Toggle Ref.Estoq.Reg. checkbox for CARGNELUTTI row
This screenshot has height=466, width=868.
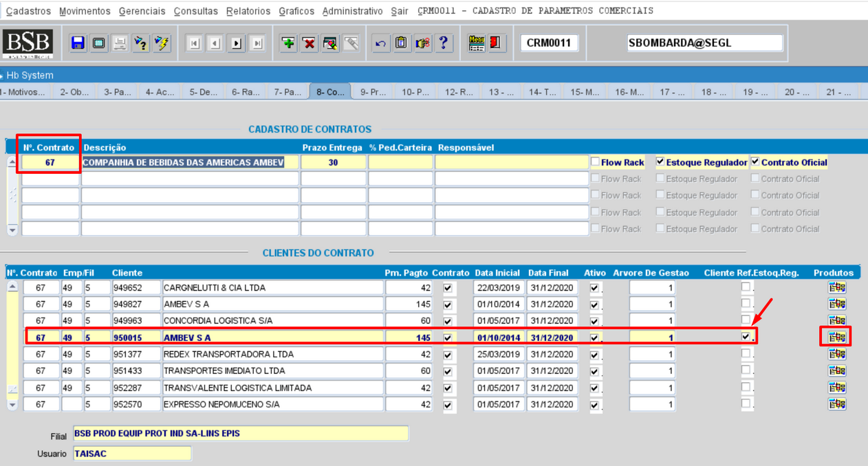click(x=746, y=287)
